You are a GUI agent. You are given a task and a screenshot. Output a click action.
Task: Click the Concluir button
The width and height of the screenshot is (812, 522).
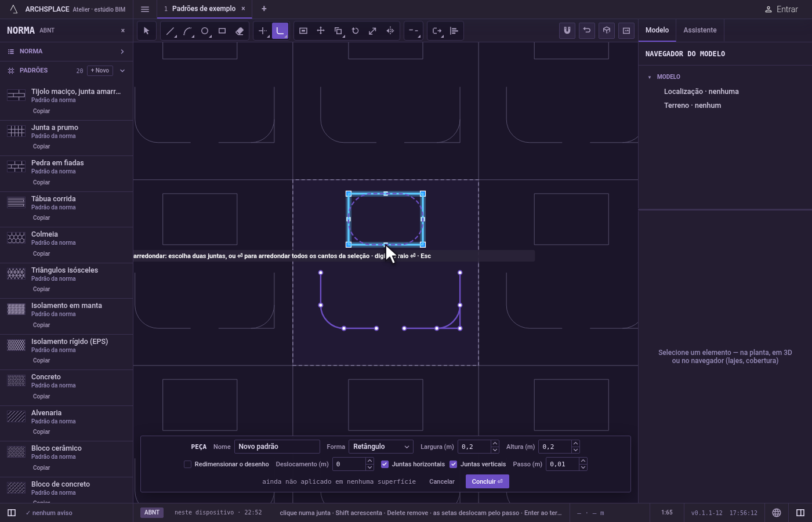point(487,481)
